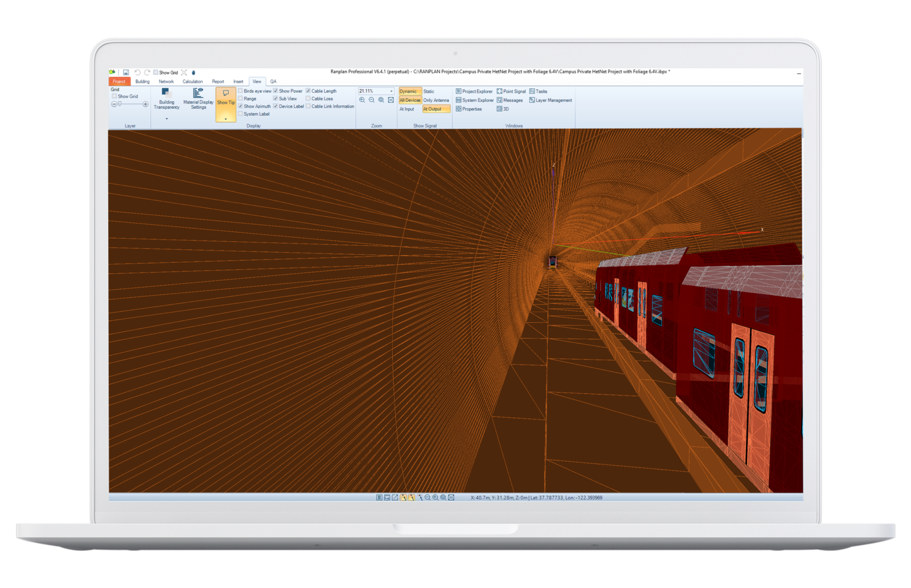Click the second layout icon in status bar
This screenshot has width=911, height=588.
click(387, 497)
